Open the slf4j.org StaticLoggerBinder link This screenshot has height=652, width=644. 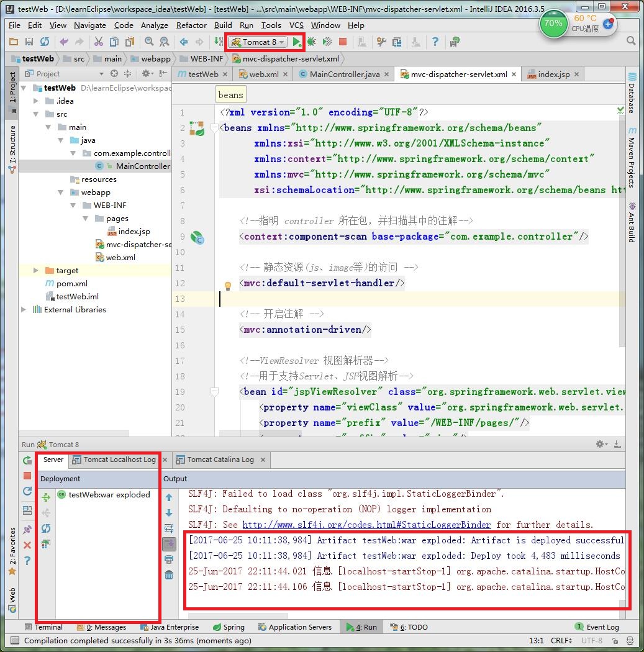(x=366, y=525)
